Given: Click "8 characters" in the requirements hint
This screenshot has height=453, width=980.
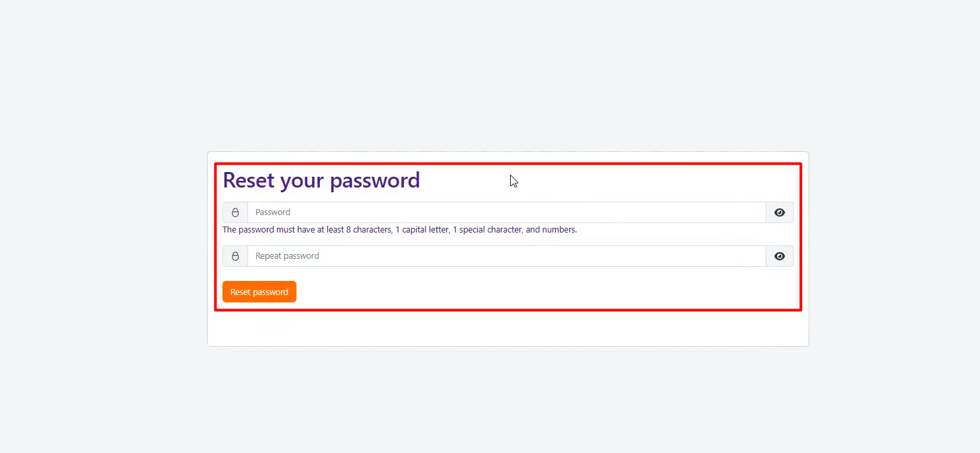Looking at the screenshot, I should point(368,230).
